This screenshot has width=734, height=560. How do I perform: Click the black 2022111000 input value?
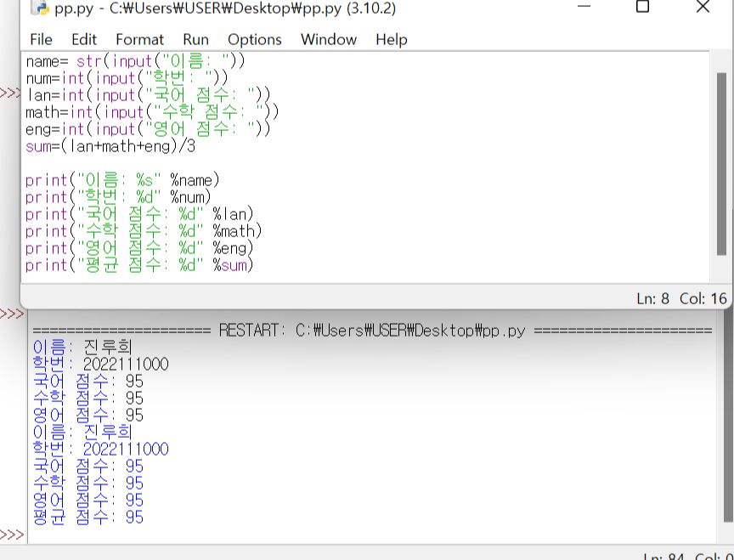[x=126, y=365]
